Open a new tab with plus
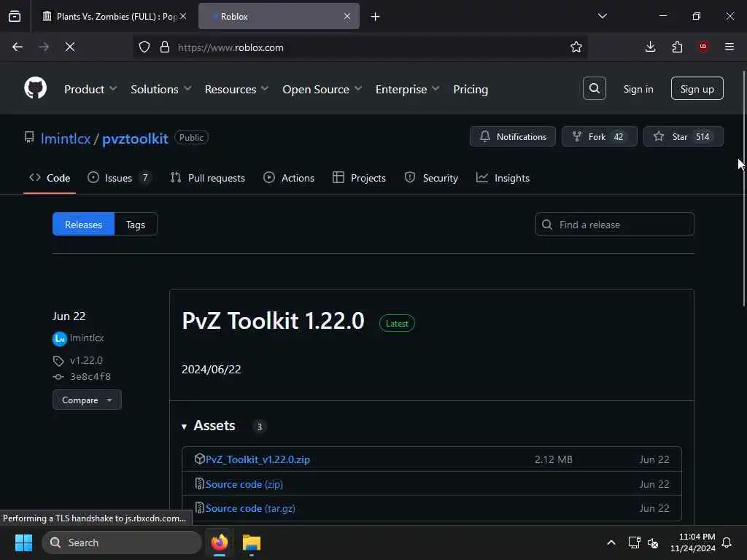The image size is (747, 560). [376, 17]
